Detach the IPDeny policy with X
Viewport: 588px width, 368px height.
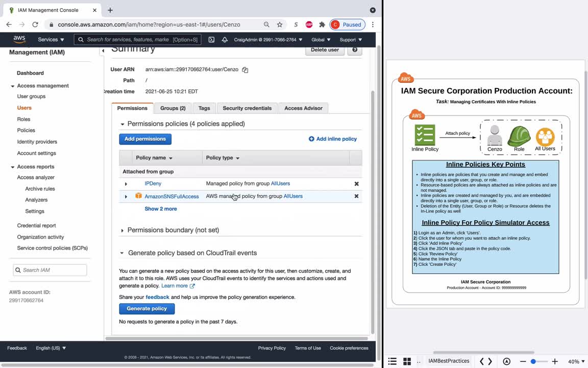point(356,183)
